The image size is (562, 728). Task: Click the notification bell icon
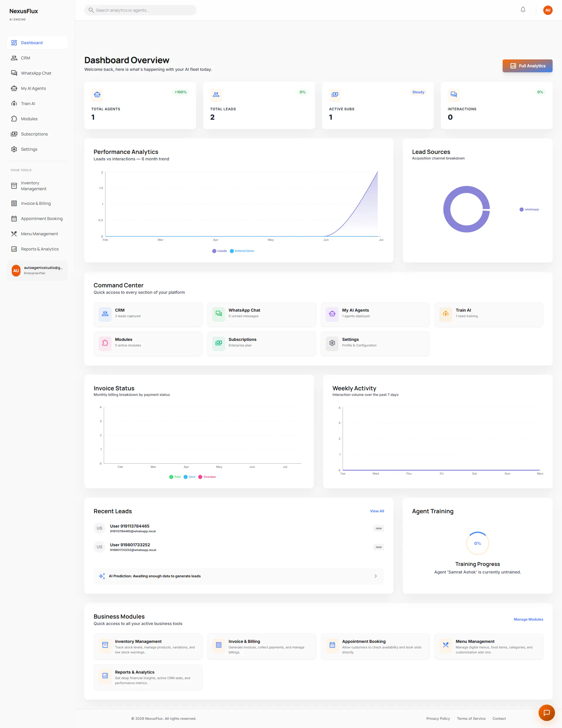point(523,10)
